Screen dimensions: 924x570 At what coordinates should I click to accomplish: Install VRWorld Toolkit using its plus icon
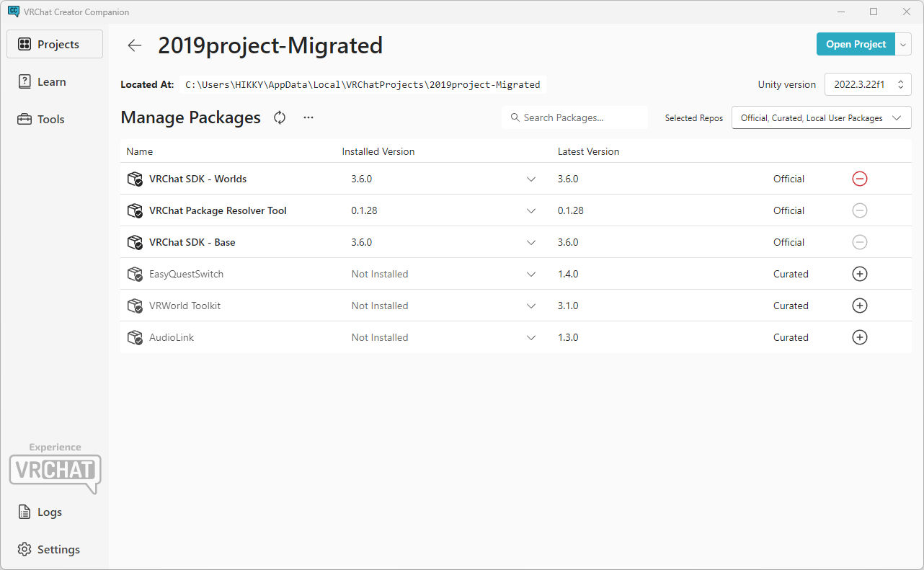coord(859,306)
